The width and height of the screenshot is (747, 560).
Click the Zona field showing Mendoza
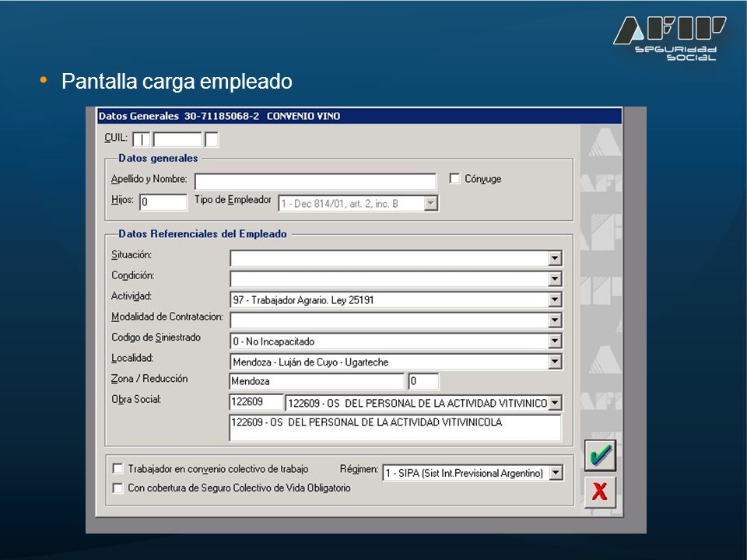[x=317, y=381]
